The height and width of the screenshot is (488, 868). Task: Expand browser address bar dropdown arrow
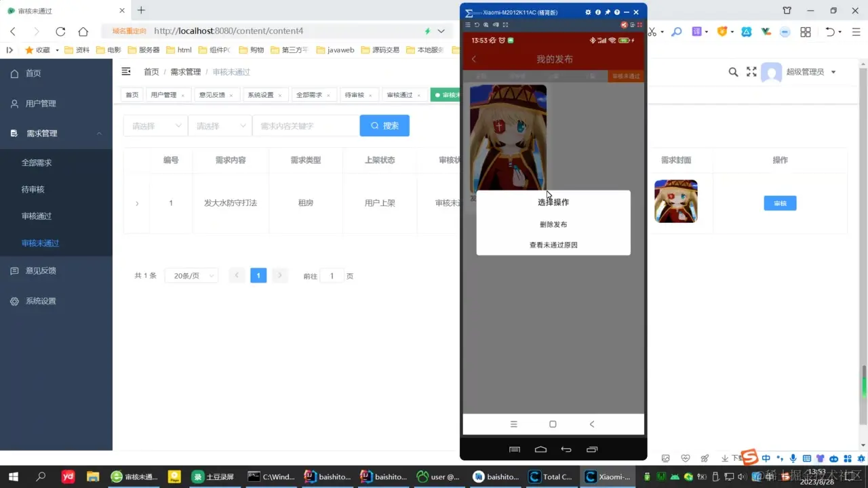(x=441, y=31)
